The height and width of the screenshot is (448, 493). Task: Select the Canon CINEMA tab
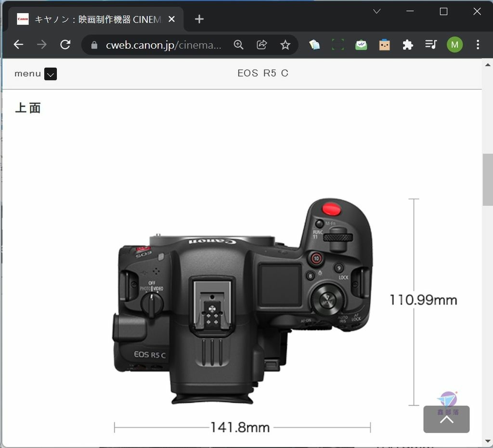[96, 19]
